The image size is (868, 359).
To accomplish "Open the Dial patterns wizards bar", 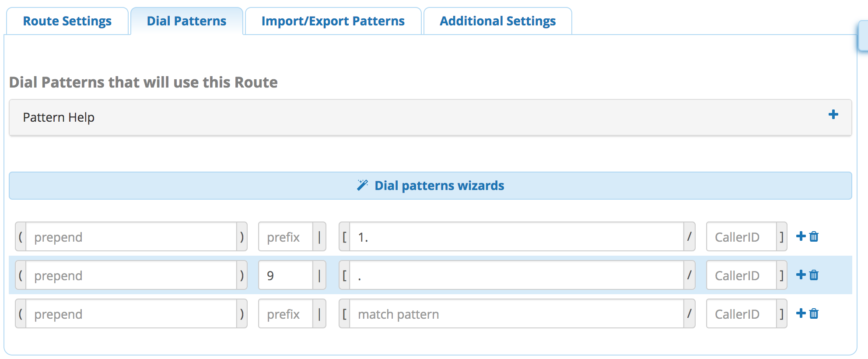I will [430, 186].
